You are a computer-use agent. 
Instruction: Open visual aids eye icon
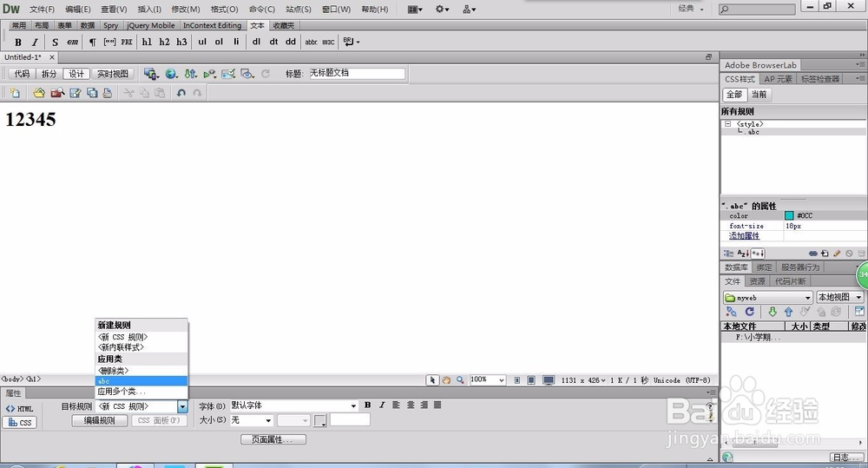247,74
